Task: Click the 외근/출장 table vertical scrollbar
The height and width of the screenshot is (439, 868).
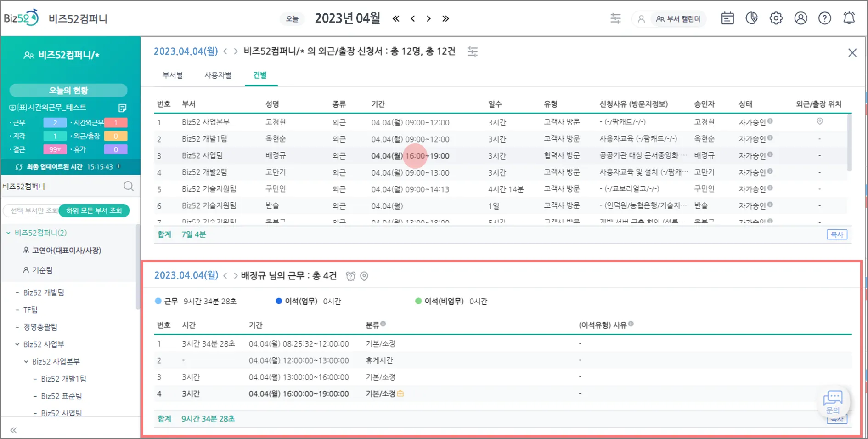Action: [x=849, y=143]
